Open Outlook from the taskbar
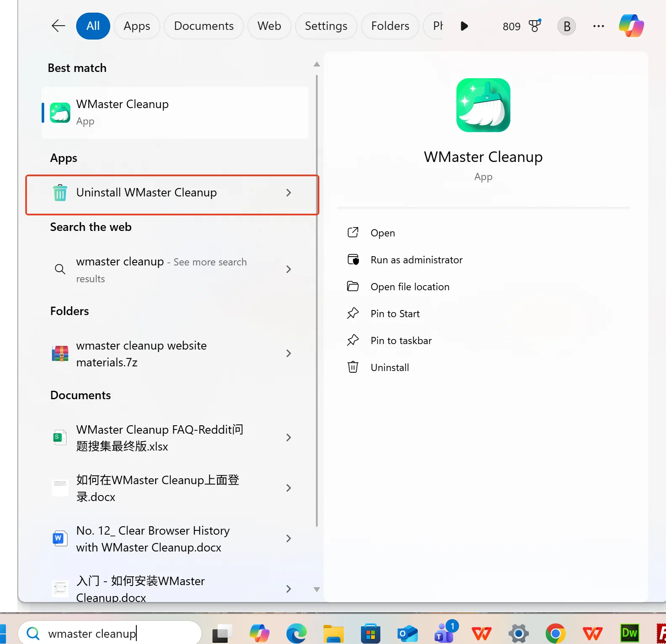Viewport: 666px width, 644px height. click(407, 633)
